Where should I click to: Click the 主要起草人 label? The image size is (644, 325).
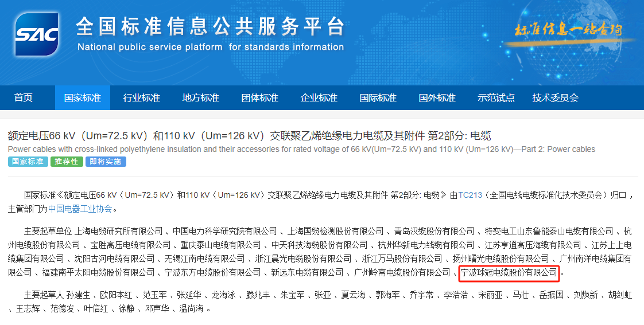click(x=44, y=295)
